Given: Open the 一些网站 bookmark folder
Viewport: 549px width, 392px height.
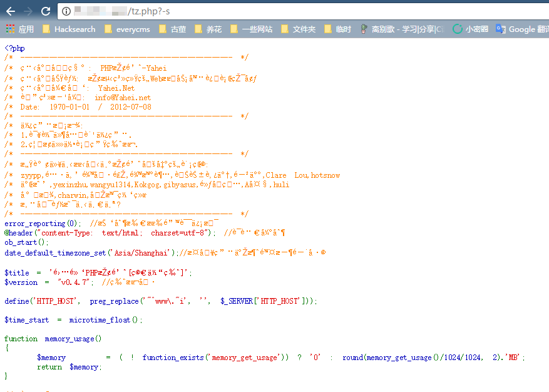Looking at the screenshot, I should pyautogui.click(x=252, y=29).
